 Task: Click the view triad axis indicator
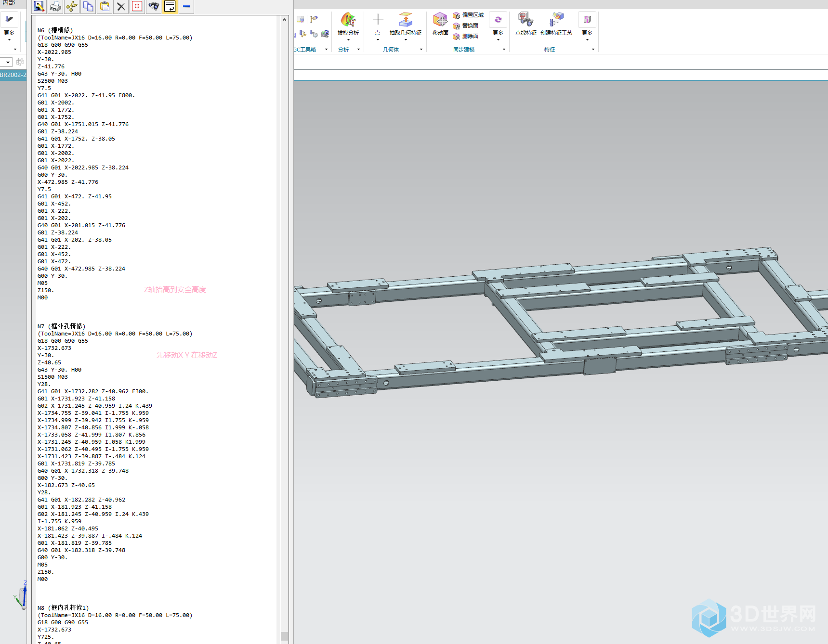tap(21, 595)
